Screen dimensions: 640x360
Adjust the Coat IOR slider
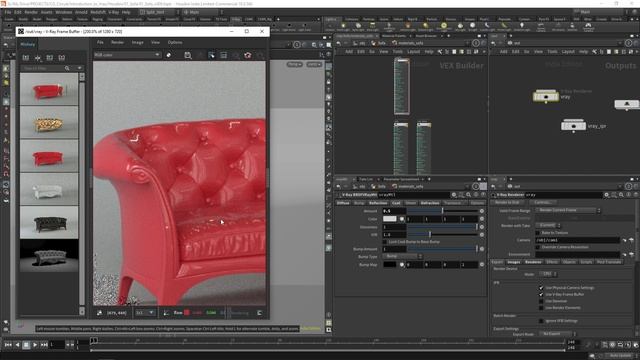coord(442,235)
